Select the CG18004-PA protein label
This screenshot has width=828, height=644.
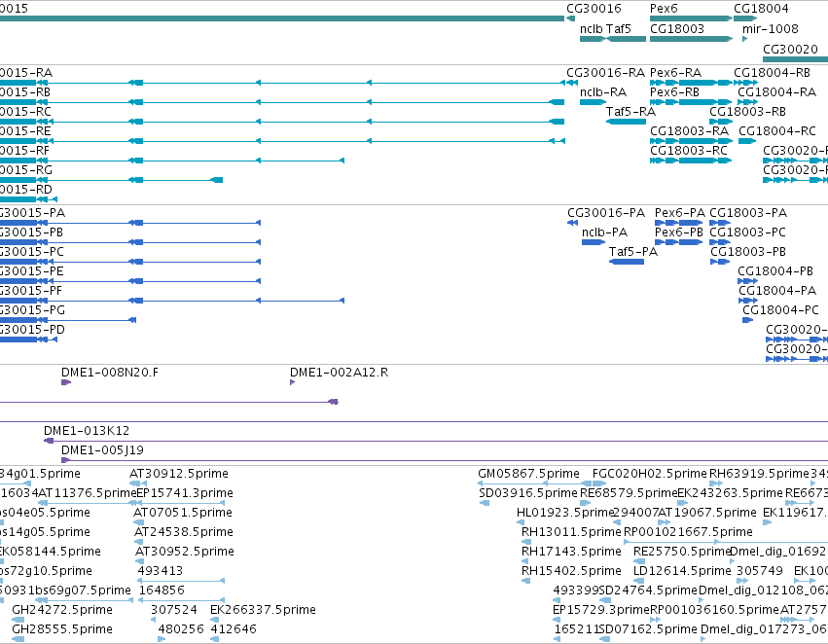coord(777,290)
